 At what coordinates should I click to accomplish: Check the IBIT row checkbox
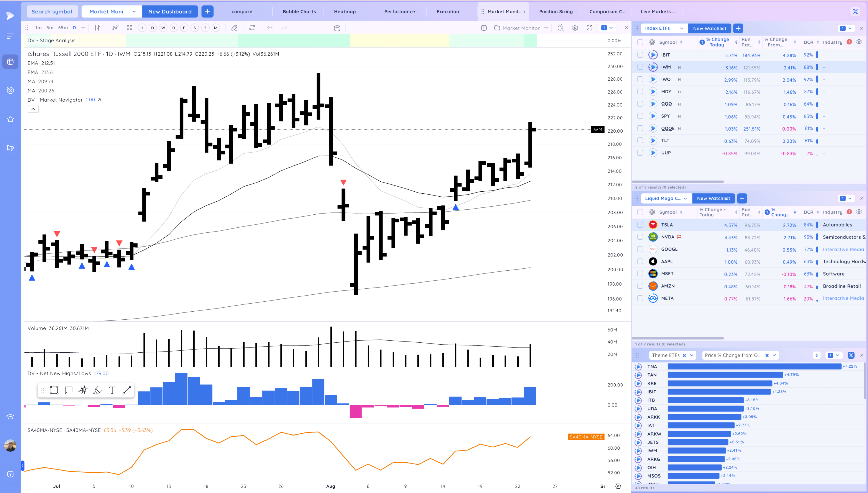[x=640, y=55]
